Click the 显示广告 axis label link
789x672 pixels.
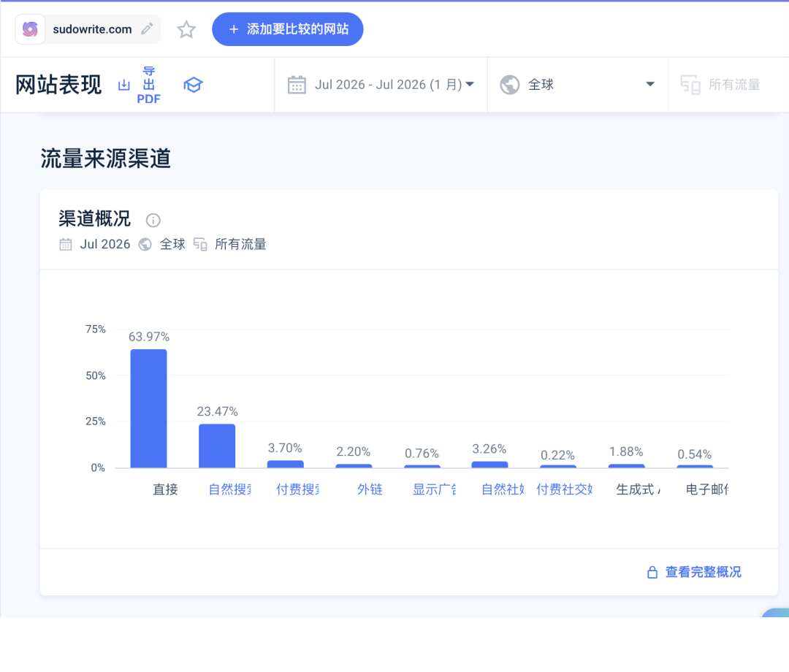[x=434, y=489]
